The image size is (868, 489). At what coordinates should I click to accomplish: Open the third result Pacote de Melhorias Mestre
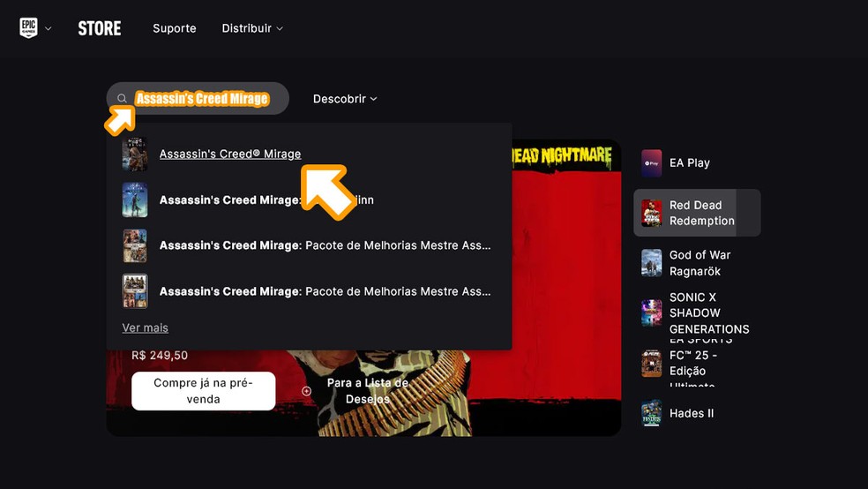325,245
